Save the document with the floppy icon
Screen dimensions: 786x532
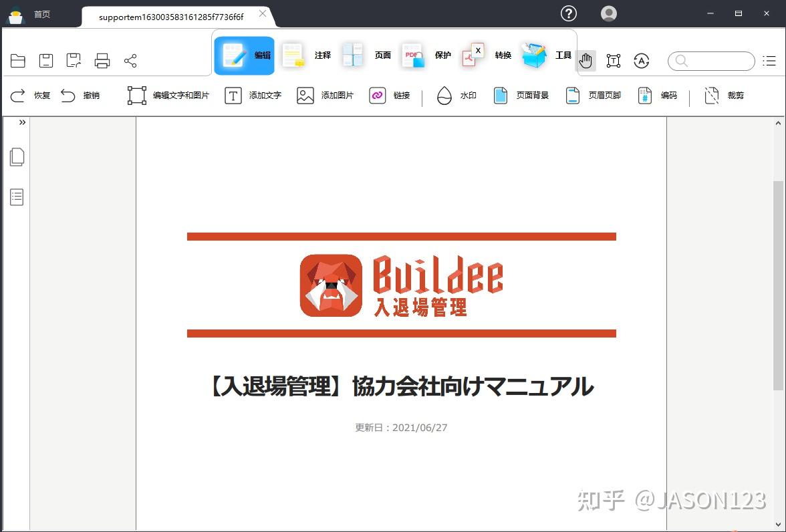coord(46,61)
